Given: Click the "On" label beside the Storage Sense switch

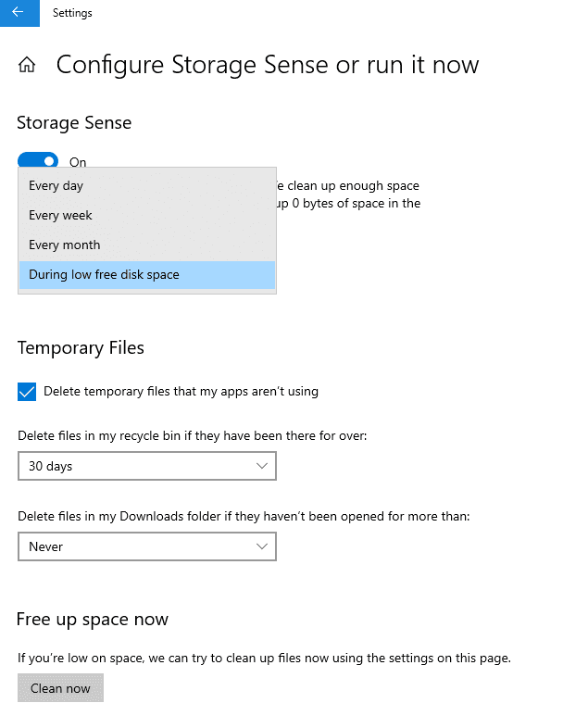Looking at the screenshot, I should coord(78,162).
